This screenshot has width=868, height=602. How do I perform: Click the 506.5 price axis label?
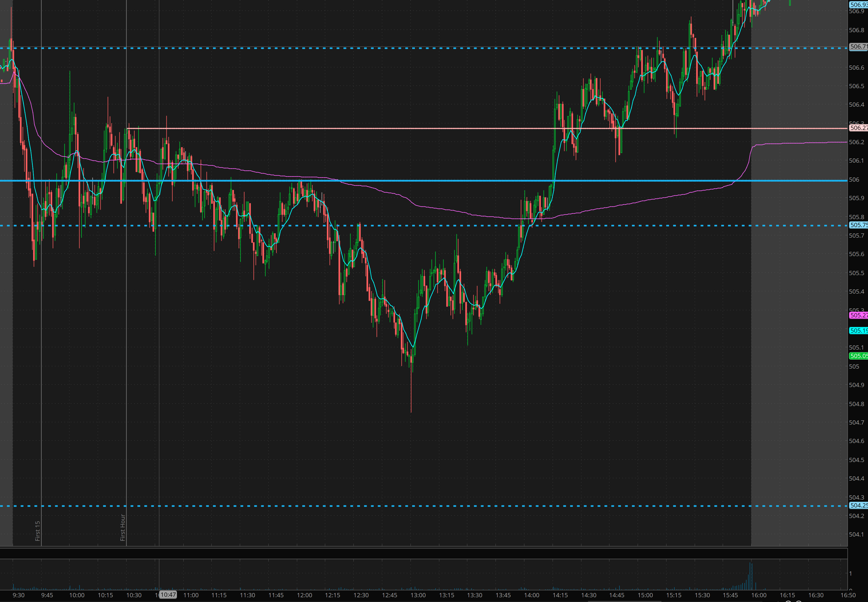point(856,86)
